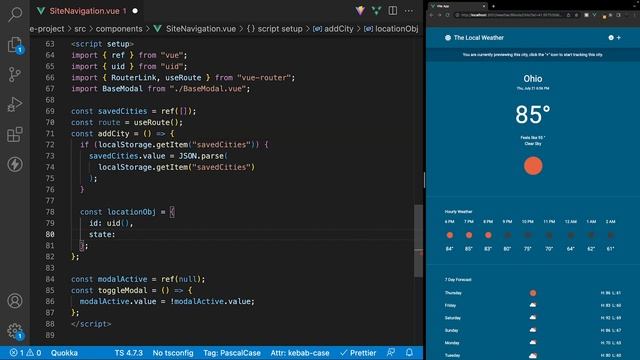Click the sun logo beside The Local Weather
The image size is (640, 360).
448,38
